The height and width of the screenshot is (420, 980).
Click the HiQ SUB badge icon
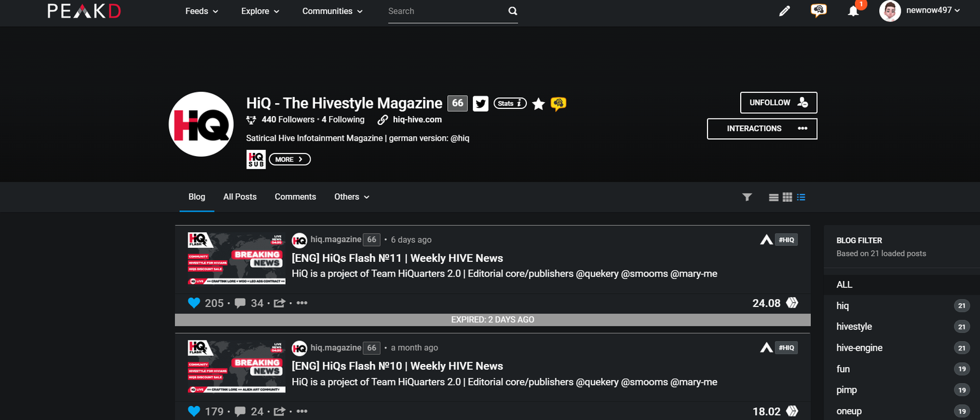256,159
